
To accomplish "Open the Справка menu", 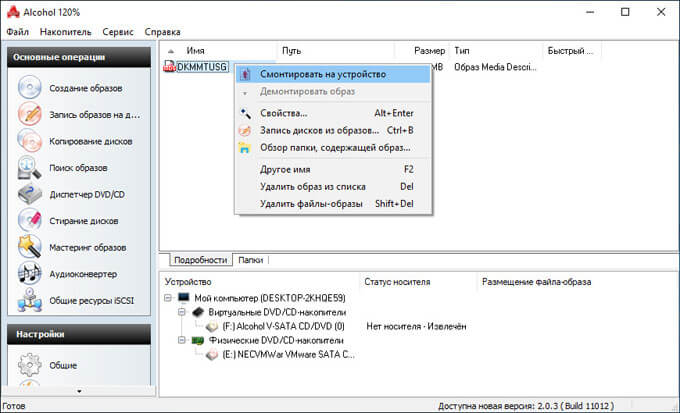I will pyautogui.click(x=163, y=32).
